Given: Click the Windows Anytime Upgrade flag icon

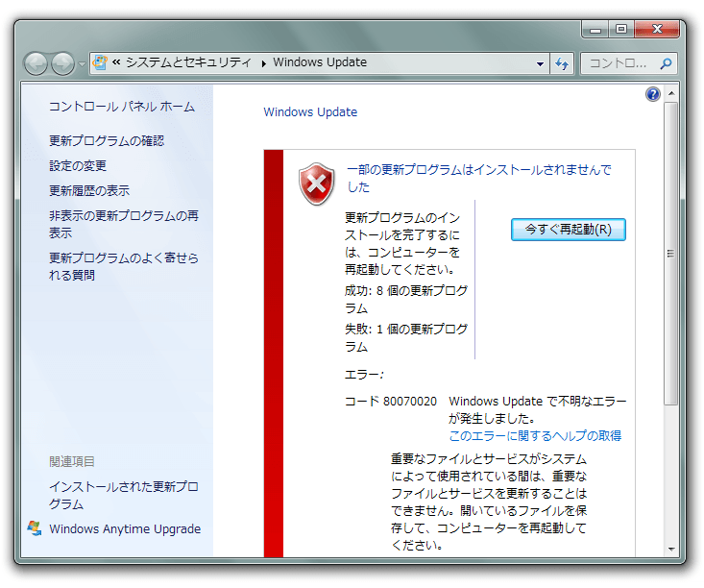Looking at the screenshot, I should coord(35,528).
